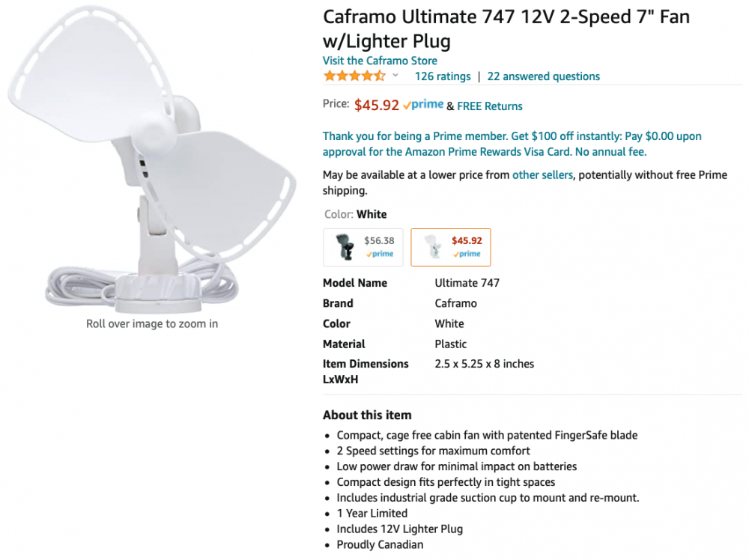
Task: Click the Prime badge in the white swatch
Action: click(467, 255)
